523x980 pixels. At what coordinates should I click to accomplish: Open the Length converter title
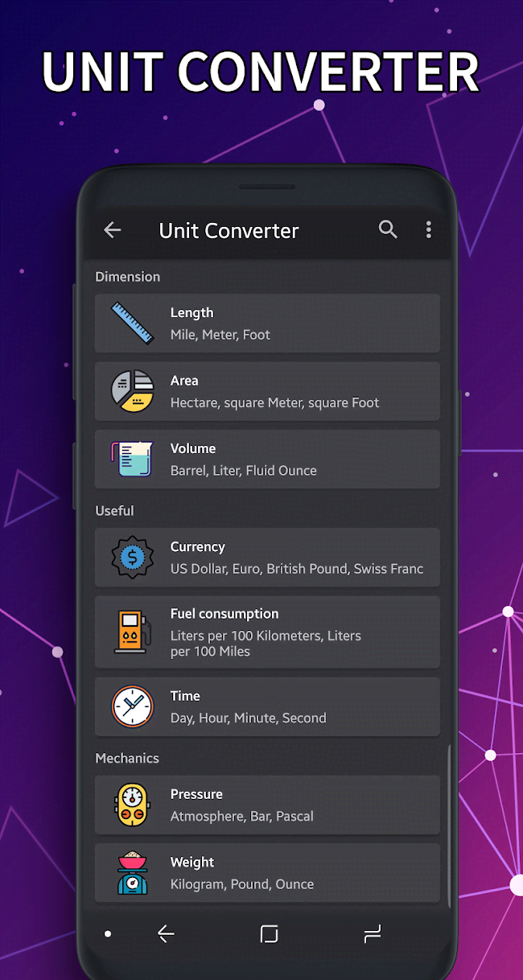pos(191,313)
